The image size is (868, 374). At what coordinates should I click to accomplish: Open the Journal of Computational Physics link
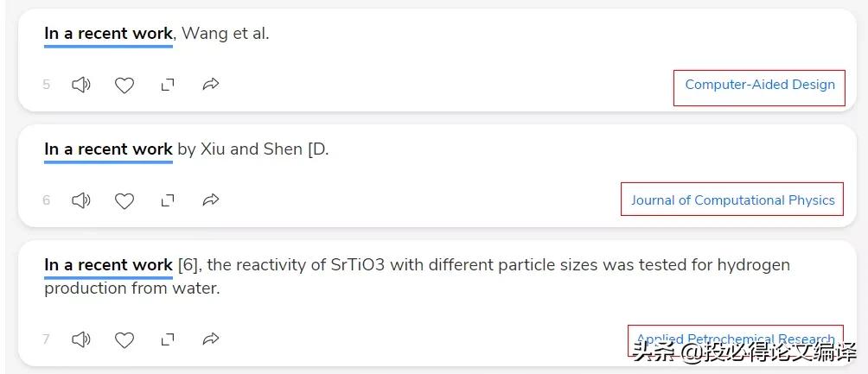732,200
